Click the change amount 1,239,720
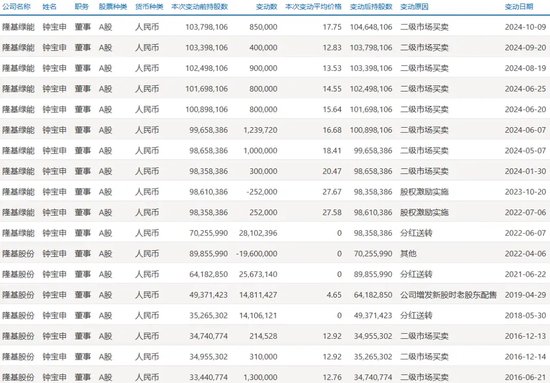This screenshot has width=550, height=383. click(260, 130)
